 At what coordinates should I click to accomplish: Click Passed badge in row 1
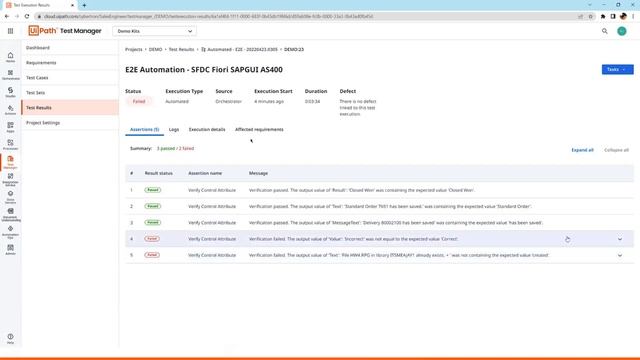pyautogui.click(x=153, y=190)
